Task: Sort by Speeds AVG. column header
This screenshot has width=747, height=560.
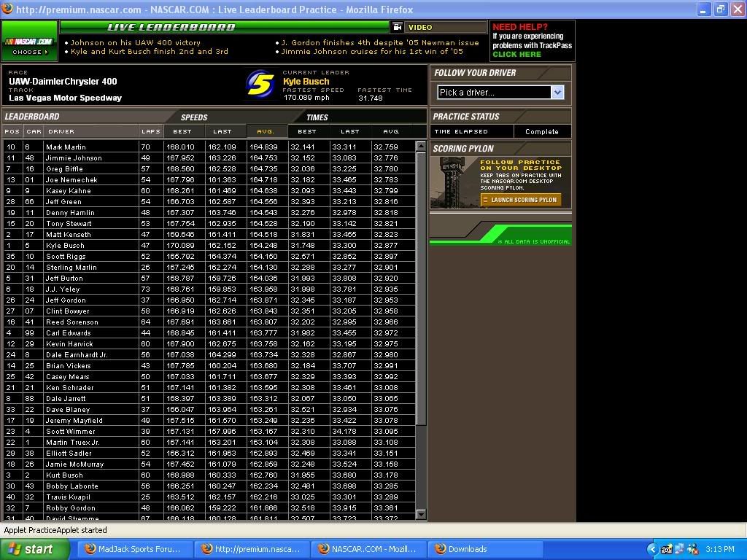Action: click(x=267, y=131)
